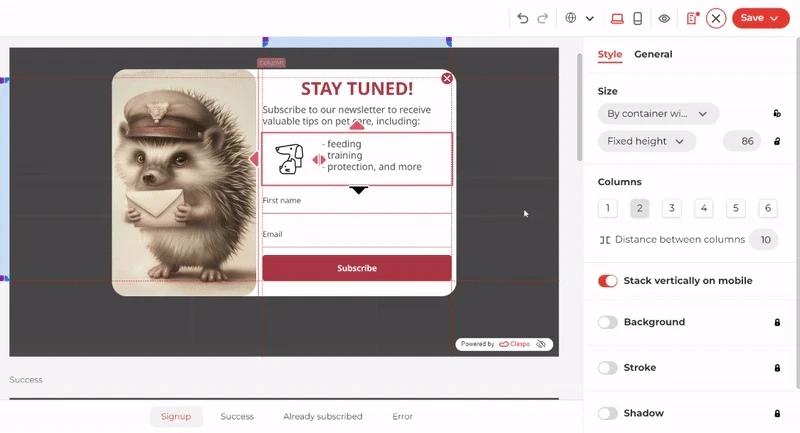Open the checklist notifications icon

(x=692, y=18)
